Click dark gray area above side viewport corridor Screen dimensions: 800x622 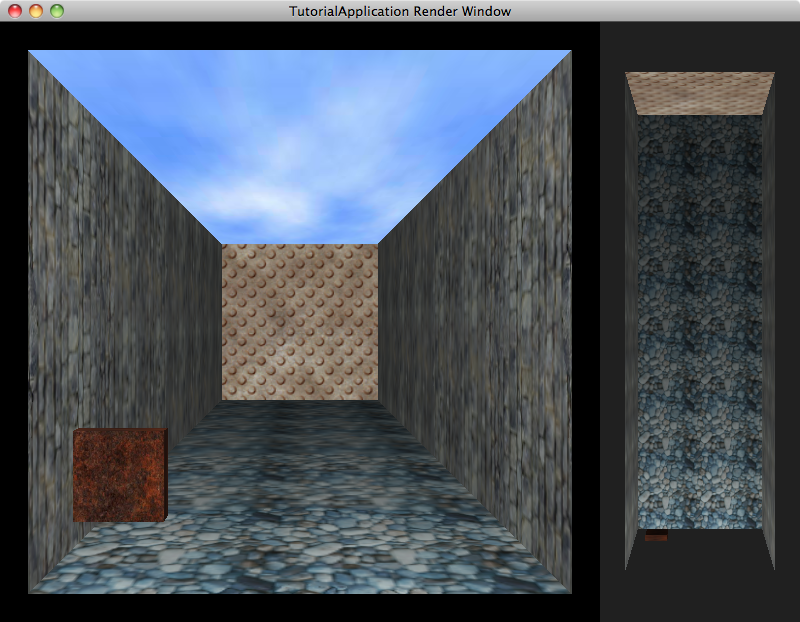[700, 45]
